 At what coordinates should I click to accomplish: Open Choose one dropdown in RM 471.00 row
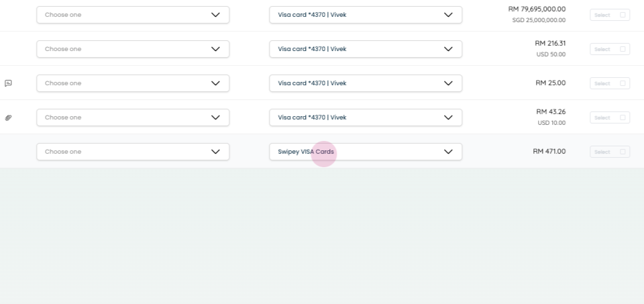point(133,152)
